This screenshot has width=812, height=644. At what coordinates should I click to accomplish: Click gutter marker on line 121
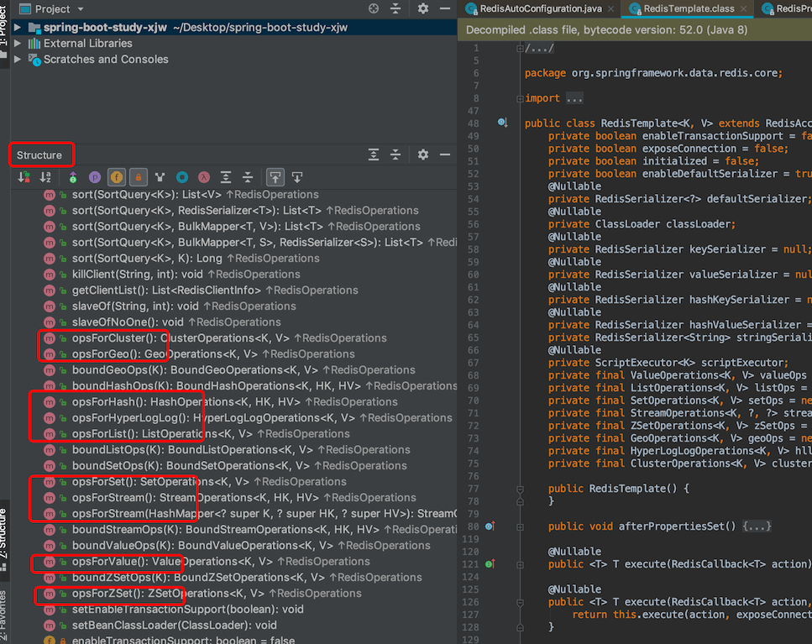[490, 564]
